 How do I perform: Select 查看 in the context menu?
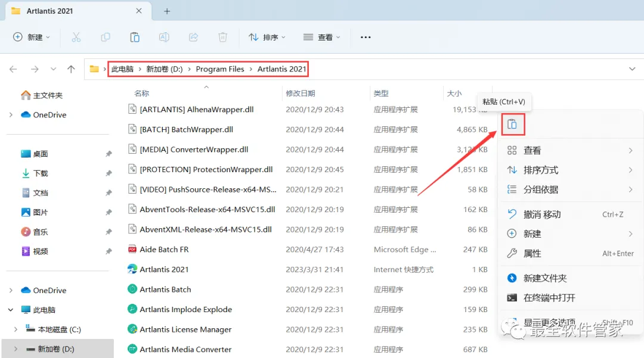571,151
